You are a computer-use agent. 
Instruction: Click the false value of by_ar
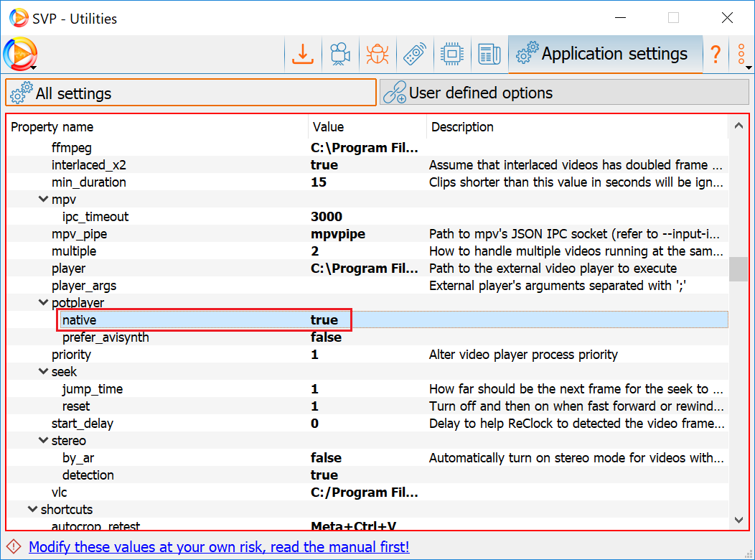point(326,457)
